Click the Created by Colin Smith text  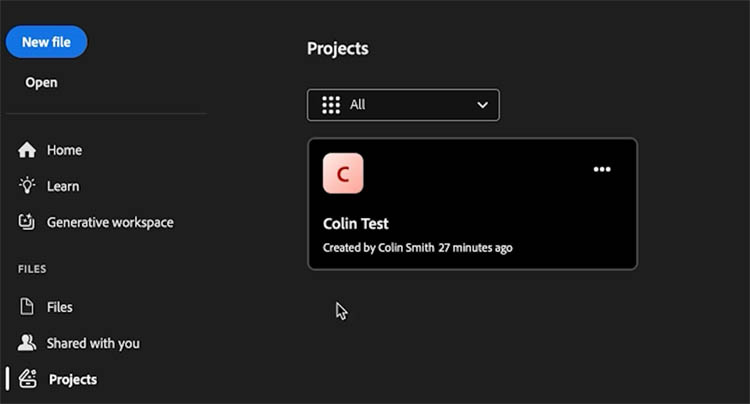click(378, 248)
